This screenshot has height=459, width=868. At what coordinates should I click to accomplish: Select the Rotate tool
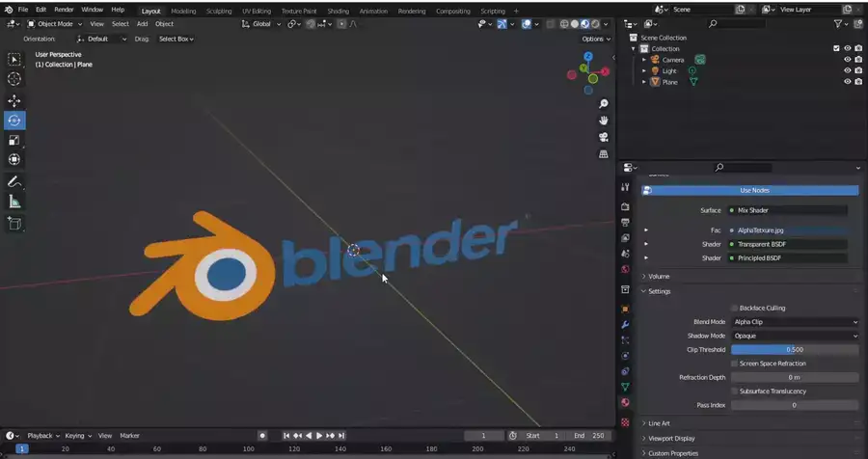14,121
